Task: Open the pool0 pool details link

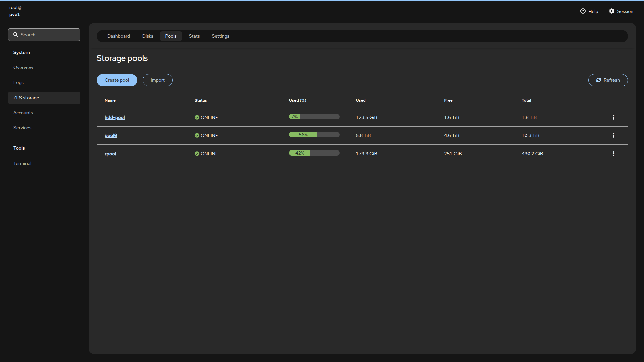Action: [111, 135]
